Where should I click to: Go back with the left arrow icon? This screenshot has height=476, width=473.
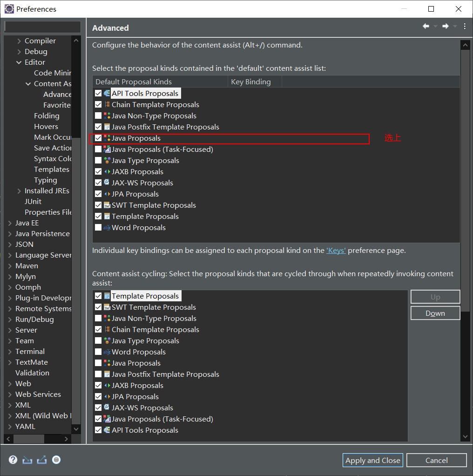coord(426,27)
